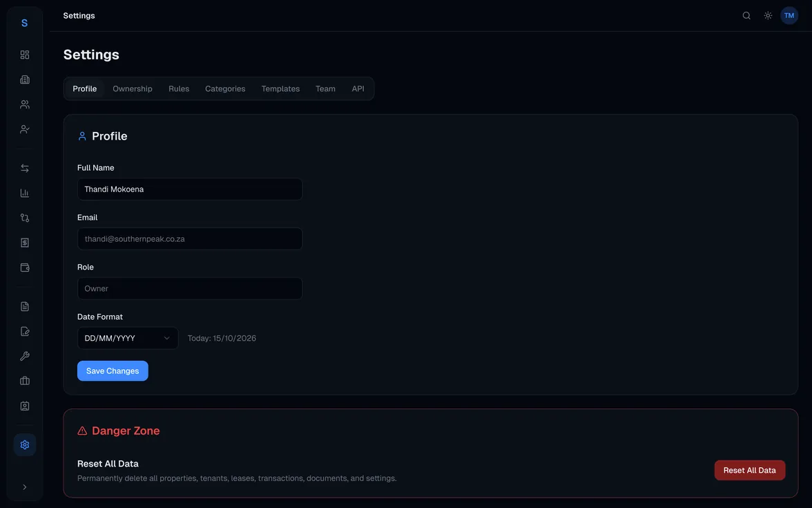The height and width of the screenshot is (508, 812).
Task: Open the user-check icon in sidebar
Action: 24,130
